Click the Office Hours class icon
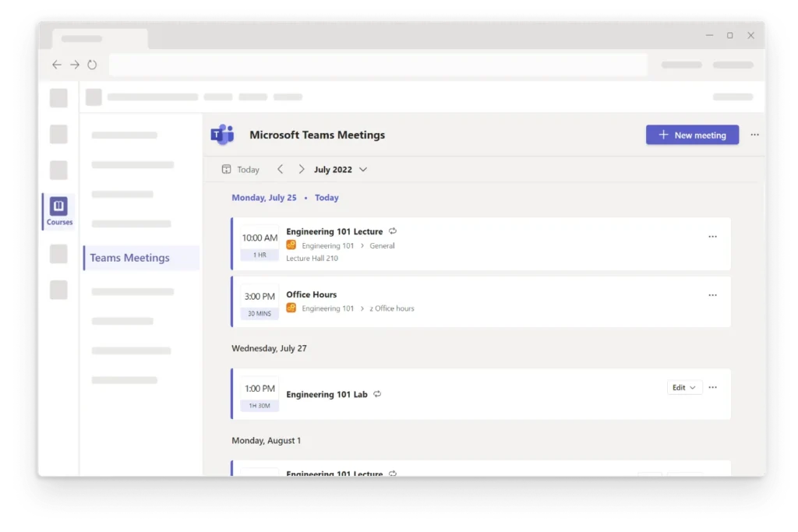This screenshot has height=532, width=798. pyautogui.click(x=290, y=308)
